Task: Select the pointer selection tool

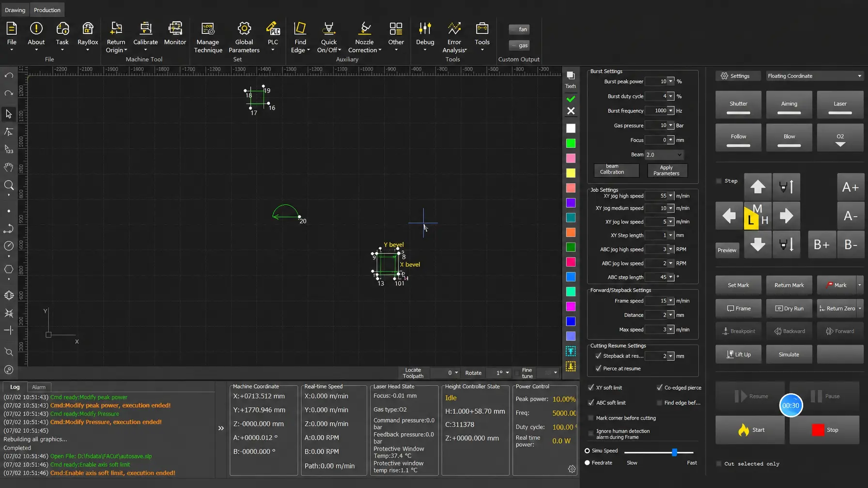Action: point(9,114)
